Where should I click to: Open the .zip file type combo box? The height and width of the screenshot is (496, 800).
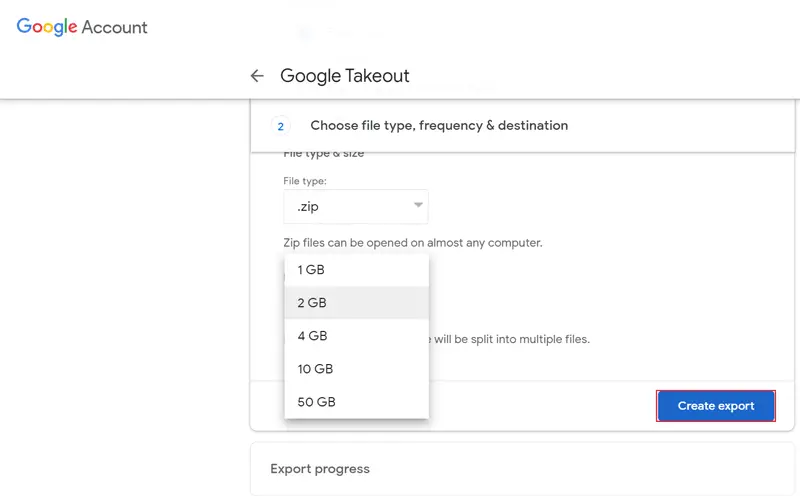tap(356, 207)
